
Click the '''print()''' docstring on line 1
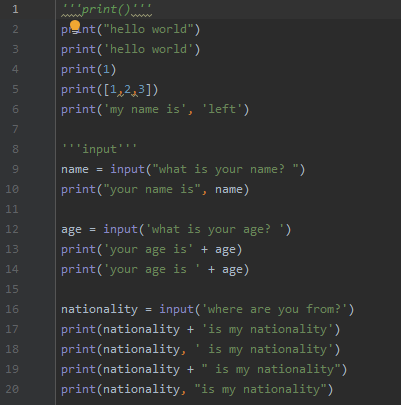(106, 9)
